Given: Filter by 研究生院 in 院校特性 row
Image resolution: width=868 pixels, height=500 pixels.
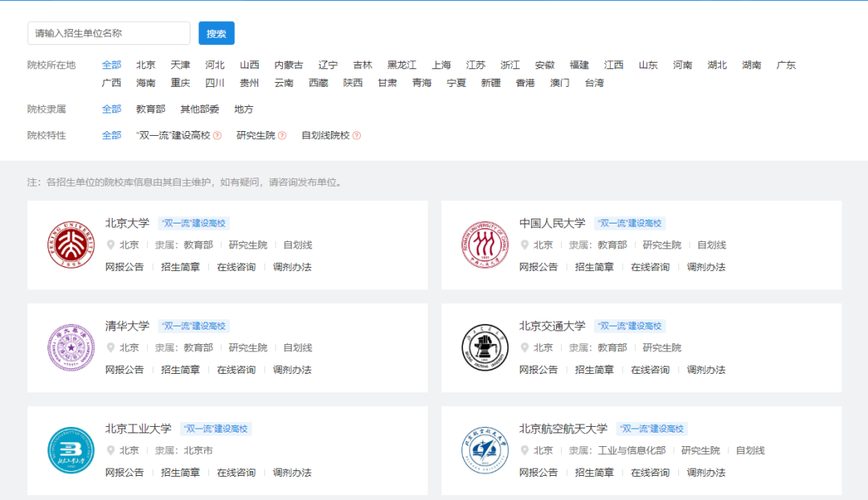Looking at the screenshot, I should [x=256, y=136].
